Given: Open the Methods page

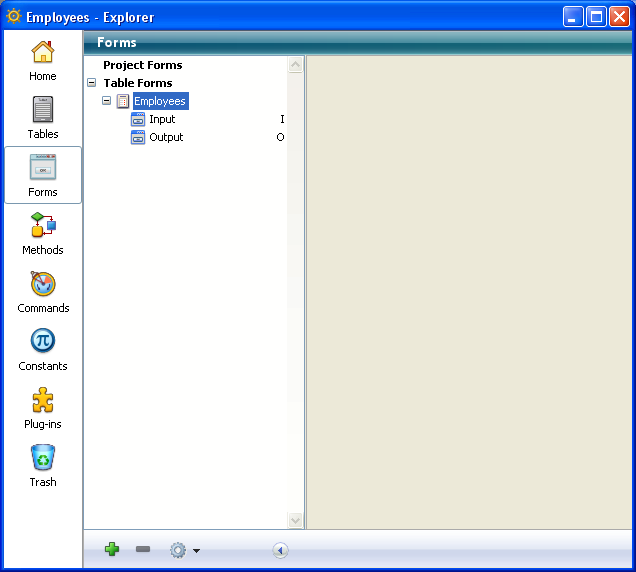Looking at the screenshot, I should click(43, 233).
